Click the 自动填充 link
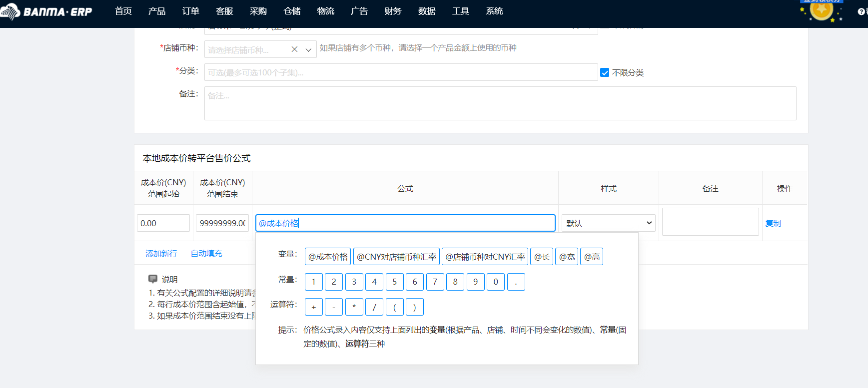Image resolution: width=868 pixels, height=388 pixels. [x=206, y=254]
